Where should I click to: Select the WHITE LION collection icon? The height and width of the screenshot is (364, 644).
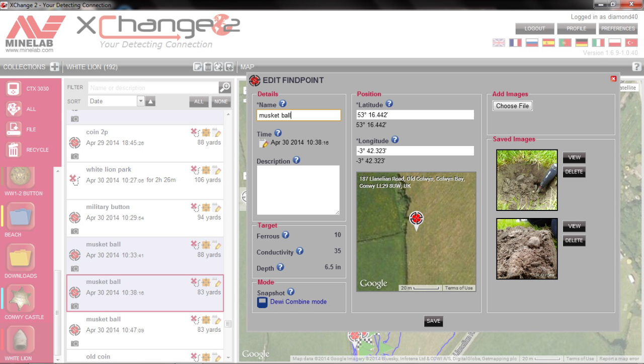coord(21,340)
